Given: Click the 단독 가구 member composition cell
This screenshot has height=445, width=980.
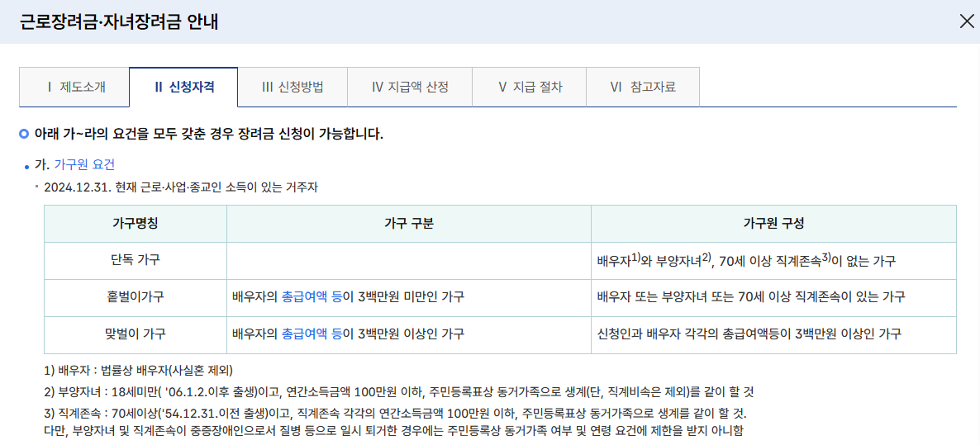Looking at the screenshot, I should click(773, 259).
